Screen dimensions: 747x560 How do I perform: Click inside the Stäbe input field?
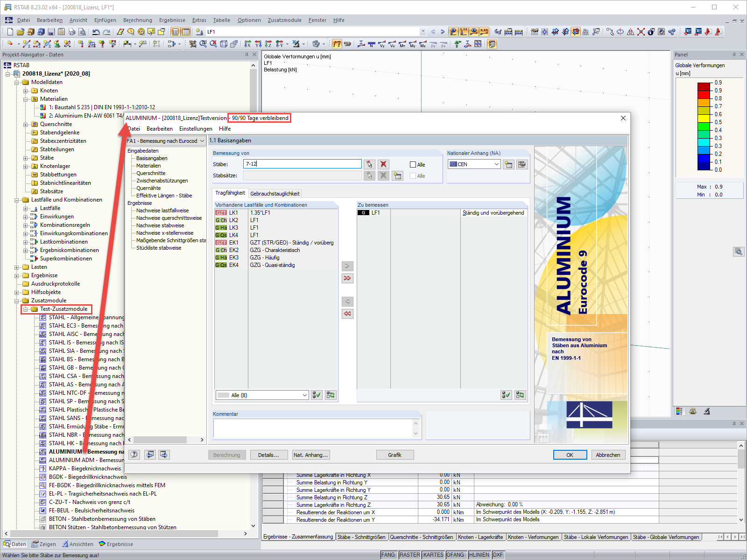[302, 164]
